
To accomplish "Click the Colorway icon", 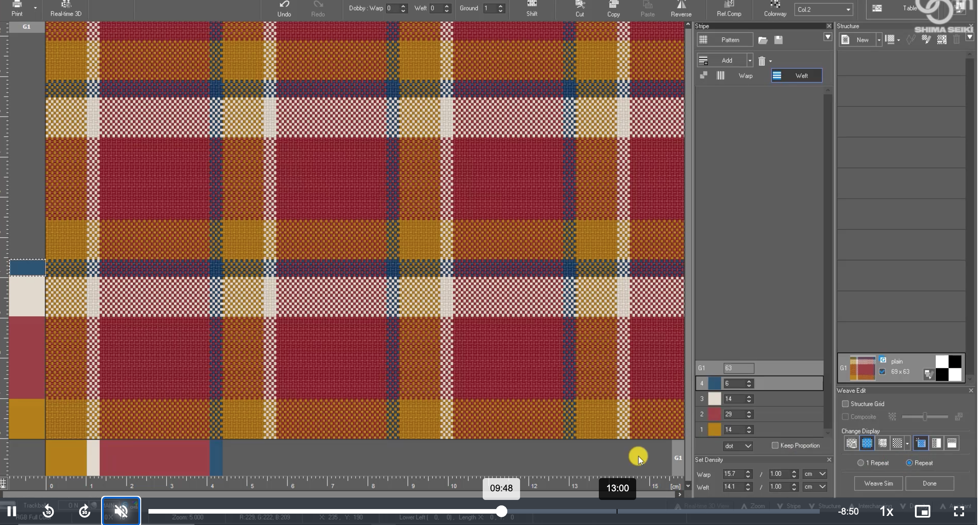I will [775, 5].
